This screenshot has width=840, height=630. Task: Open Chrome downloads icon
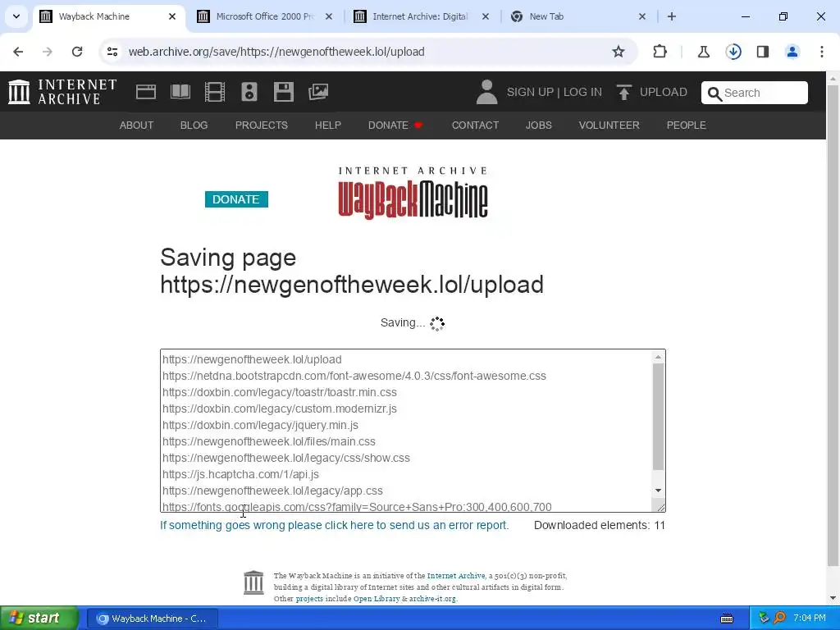click(733, 52)
